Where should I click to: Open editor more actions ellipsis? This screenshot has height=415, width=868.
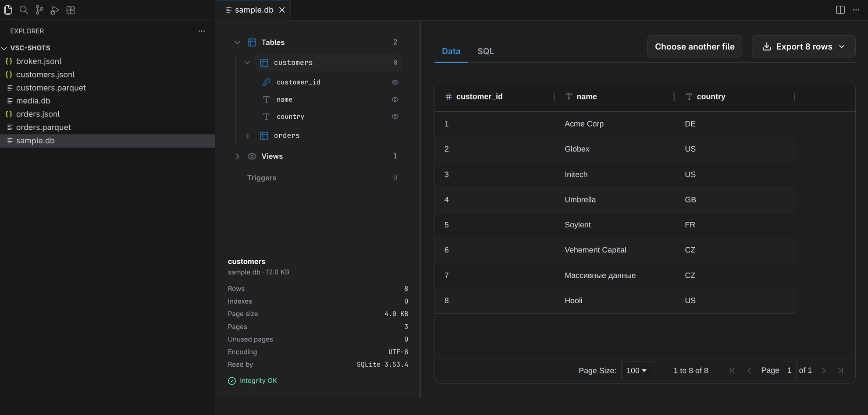(x=856, y=10)
